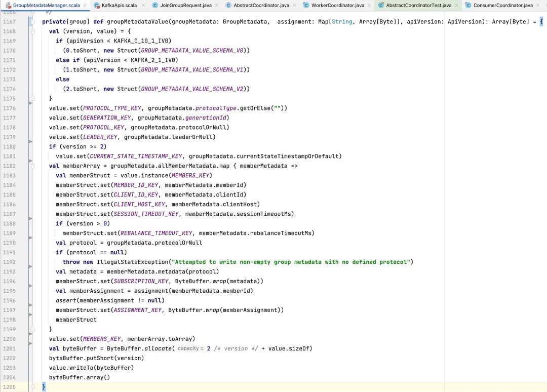547x392 pixels.
Task: Click the IllegalStateException class name
Action: pyautogui.click(x=132, y=262)
